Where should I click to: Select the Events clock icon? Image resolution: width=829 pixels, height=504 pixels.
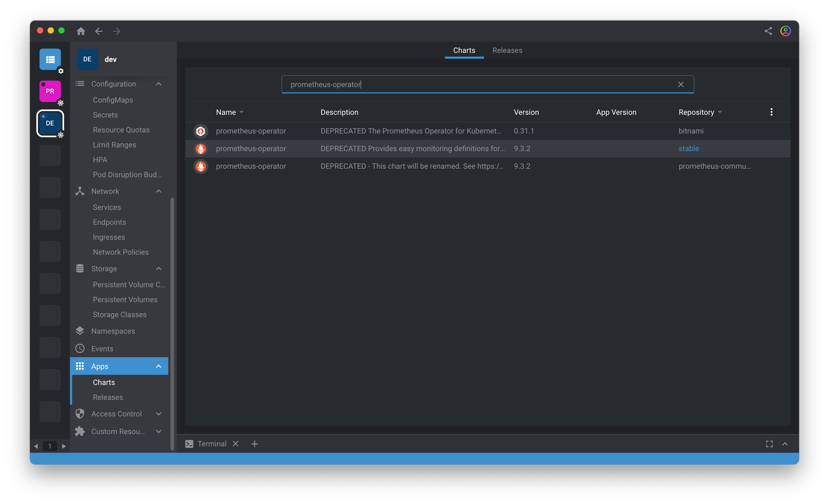click(80, 348)
